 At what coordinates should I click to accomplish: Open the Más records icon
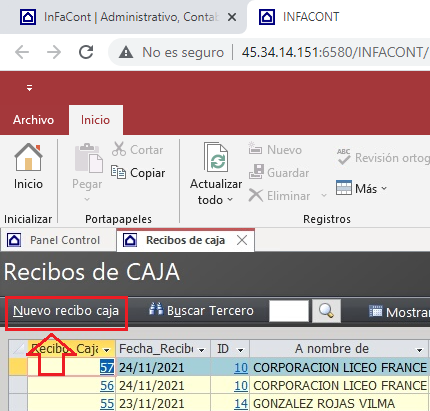pos(344,188)
